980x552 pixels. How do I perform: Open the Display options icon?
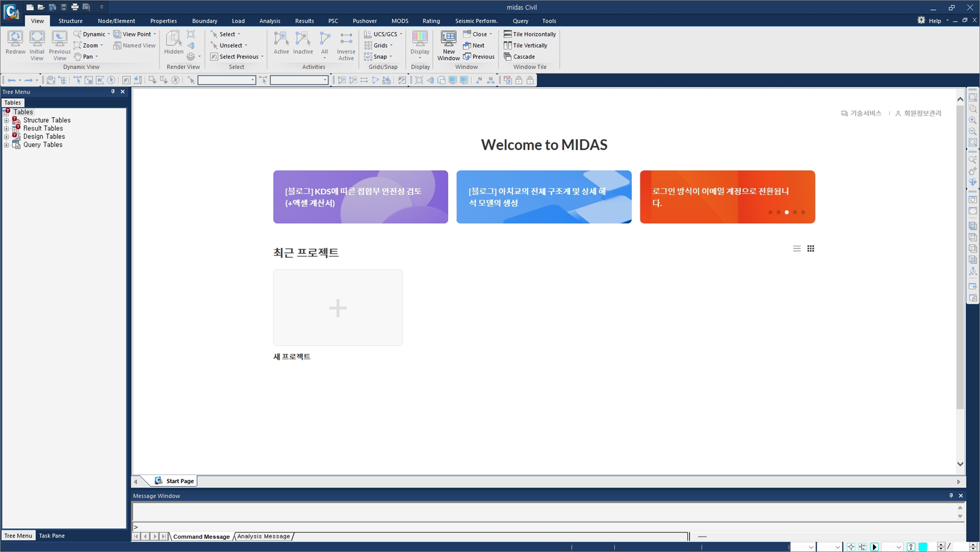pos(420,46)
